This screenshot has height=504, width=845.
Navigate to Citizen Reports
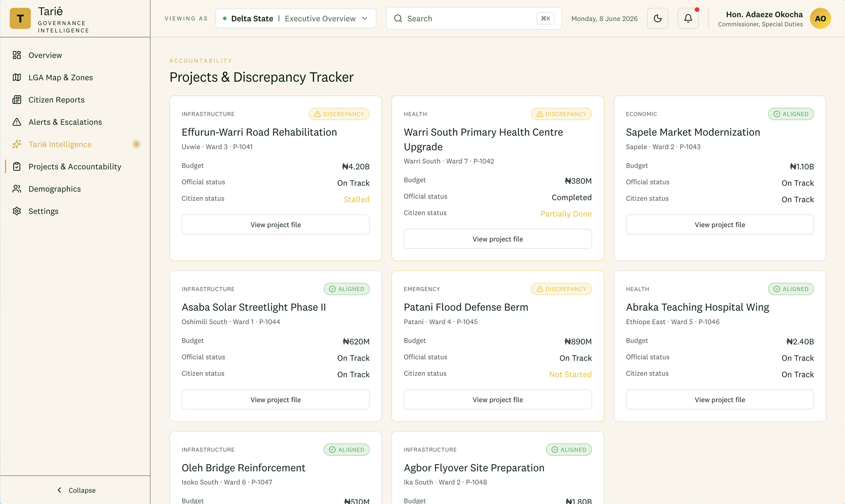pyautogui.click(x=75, y=99)
